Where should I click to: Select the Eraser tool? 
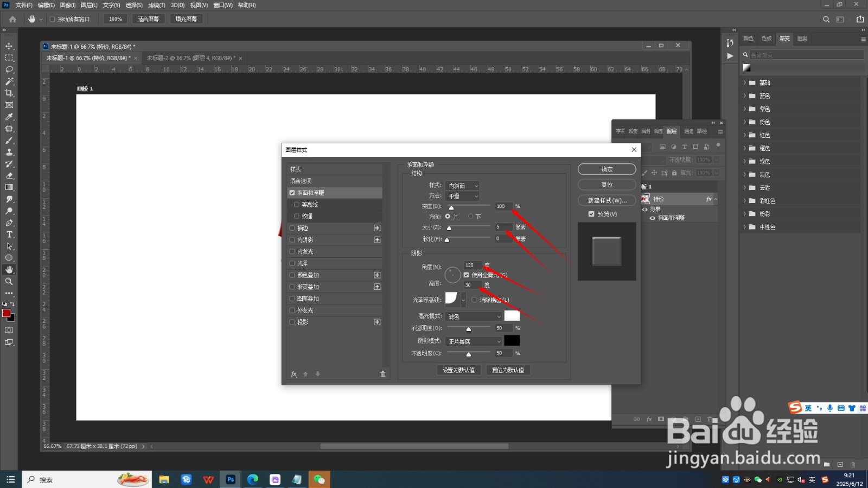click(x=9, y=175)
